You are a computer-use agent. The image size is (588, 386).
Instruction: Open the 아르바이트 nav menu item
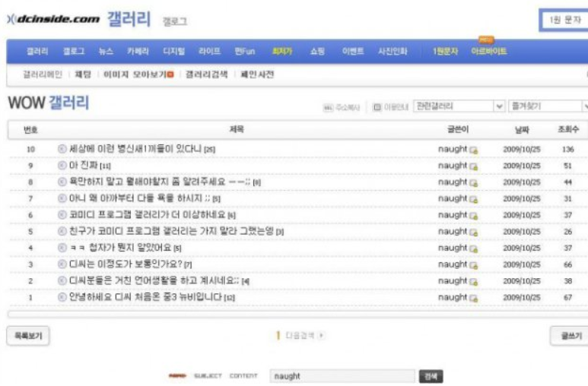[489, 52]
